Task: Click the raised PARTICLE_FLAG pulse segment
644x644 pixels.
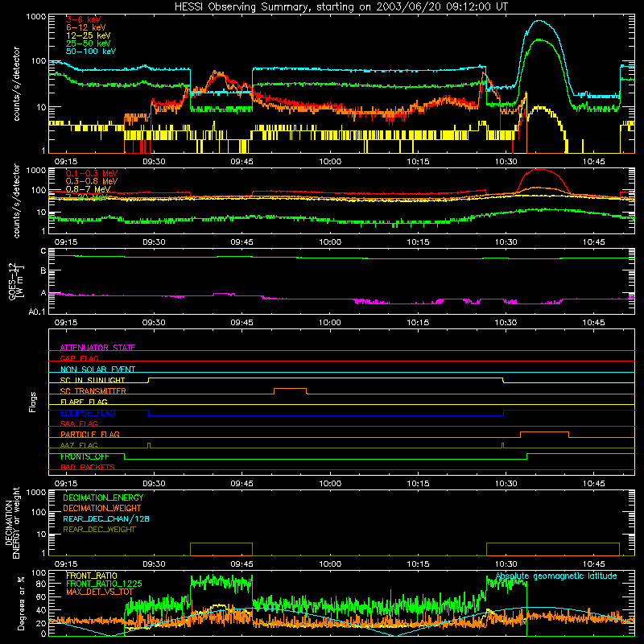Action: (x=545, y=432)
